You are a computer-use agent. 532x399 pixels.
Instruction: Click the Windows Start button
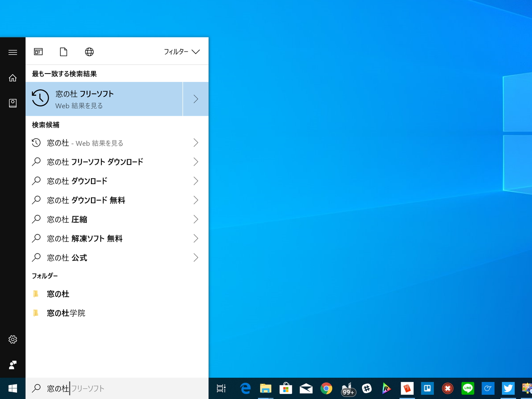click(x=12, y=388)
